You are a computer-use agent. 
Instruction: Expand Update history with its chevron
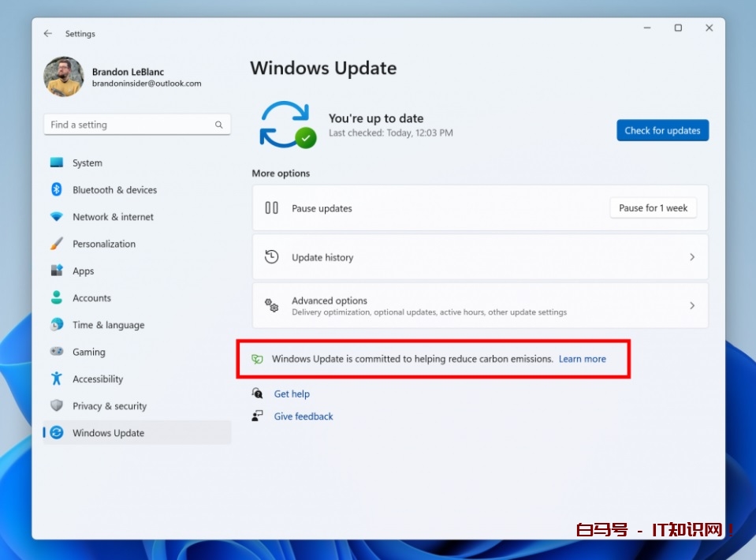[x=691, y=257]
